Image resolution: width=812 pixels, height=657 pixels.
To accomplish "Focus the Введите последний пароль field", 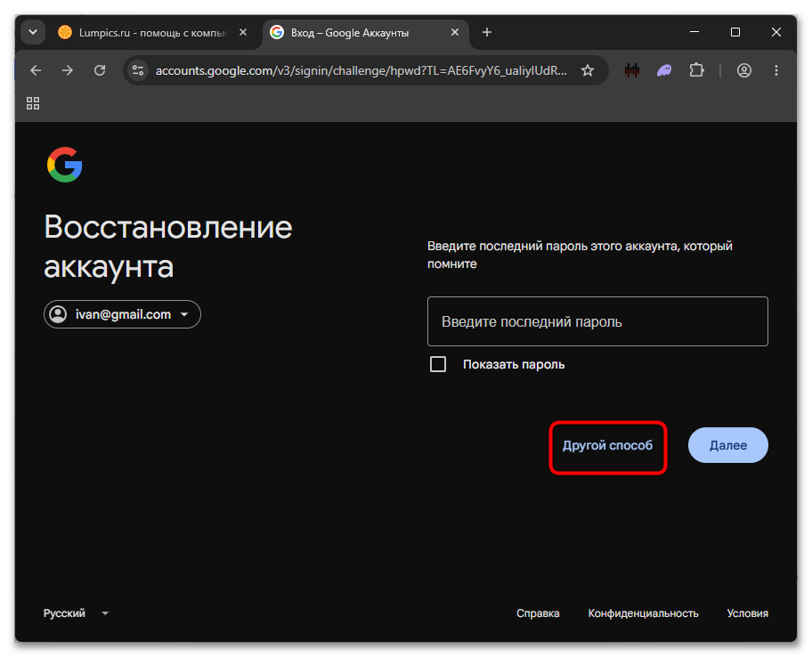I will click(597, 321).
